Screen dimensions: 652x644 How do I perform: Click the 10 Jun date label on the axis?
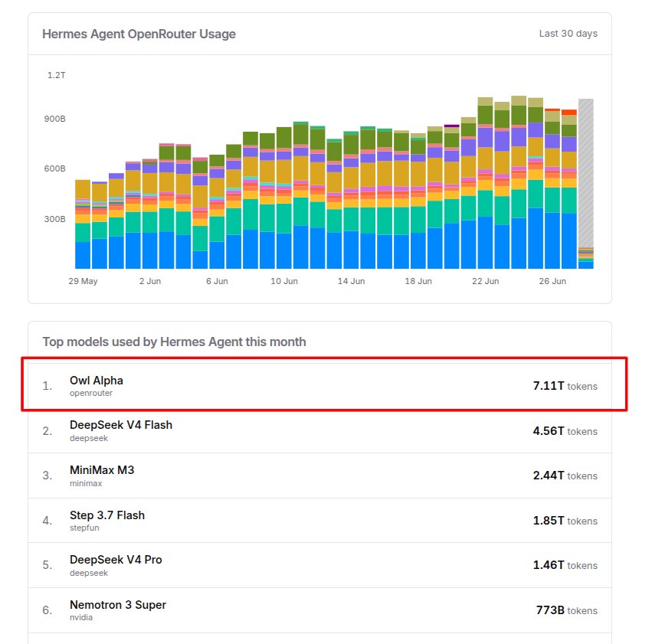coord(284,281)
